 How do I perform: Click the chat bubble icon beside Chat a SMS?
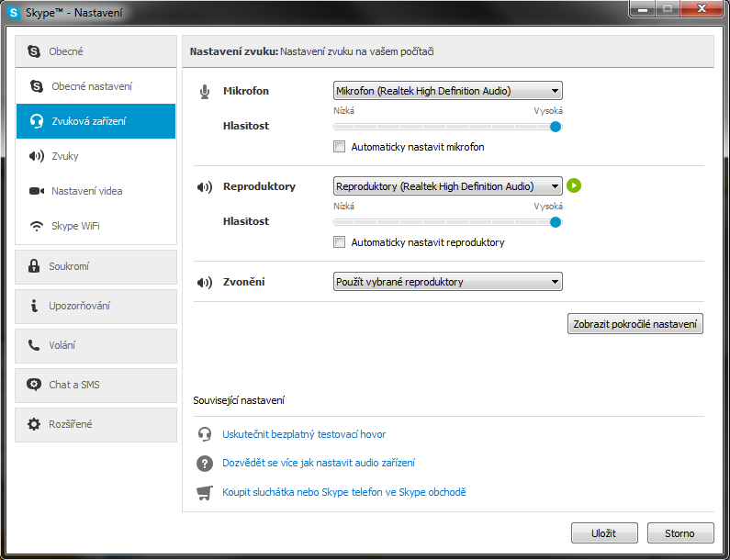coord(34,385)
